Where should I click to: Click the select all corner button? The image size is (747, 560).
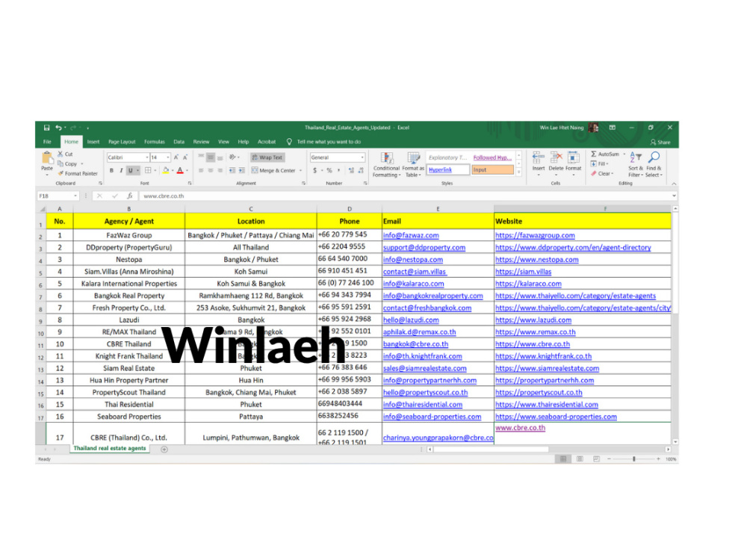coord(42,209)
